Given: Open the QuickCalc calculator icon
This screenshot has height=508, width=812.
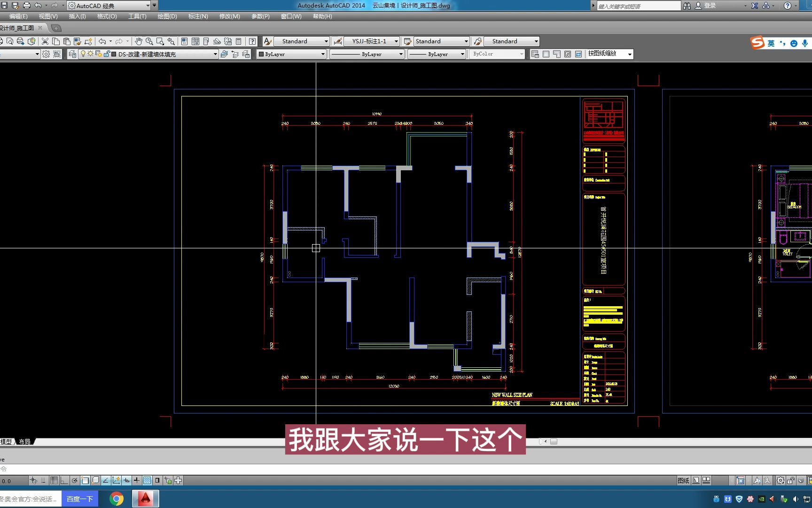Looking at the screenshot, I should (x=238, y=41).
